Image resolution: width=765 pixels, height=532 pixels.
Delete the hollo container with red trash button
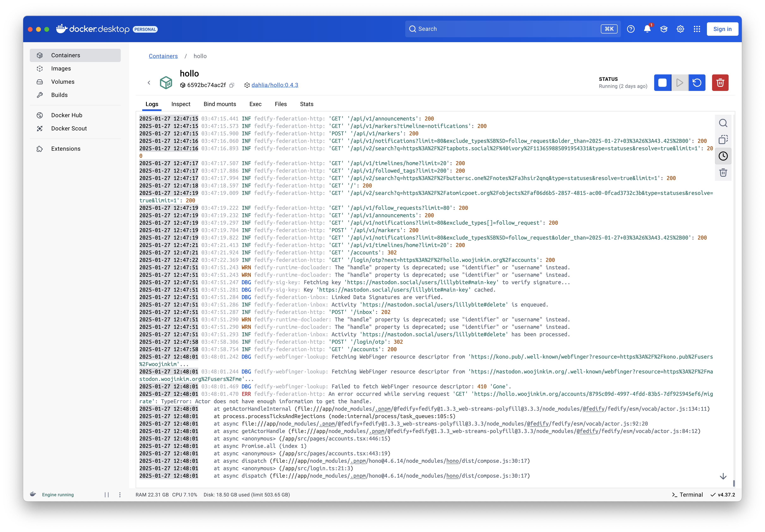coord(720,83)
